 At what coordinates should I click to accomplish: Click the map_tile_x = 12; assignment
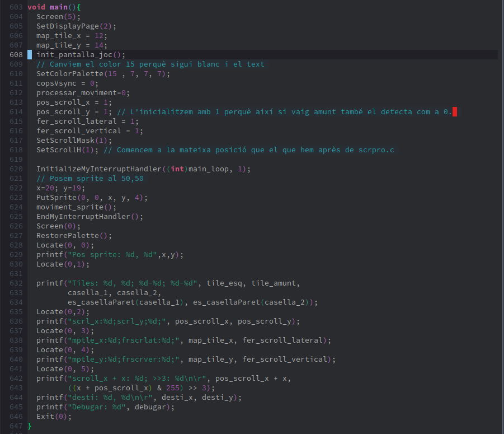(x=72, y=36)
